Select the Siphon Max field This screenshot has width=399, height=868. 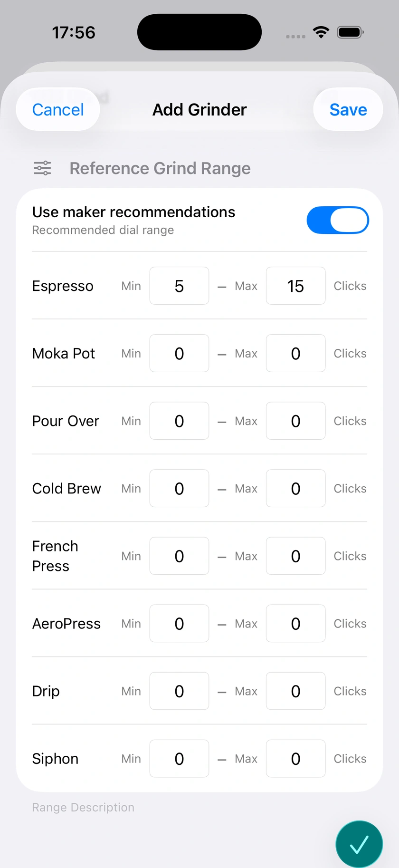tap(295, 758)
